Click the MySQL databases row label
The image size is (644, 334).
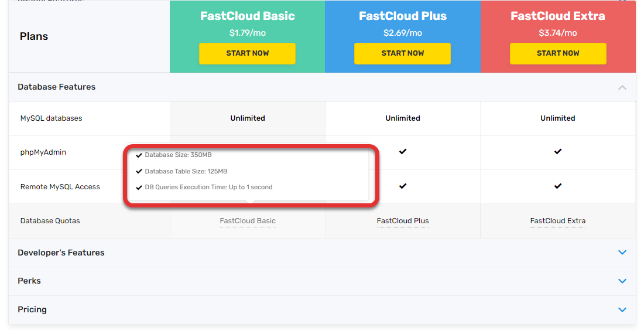51,118
